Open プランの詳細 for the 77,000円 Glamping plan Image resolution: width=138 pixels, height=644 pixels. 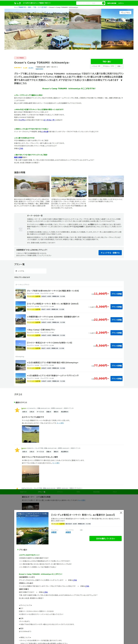point(117,365)
